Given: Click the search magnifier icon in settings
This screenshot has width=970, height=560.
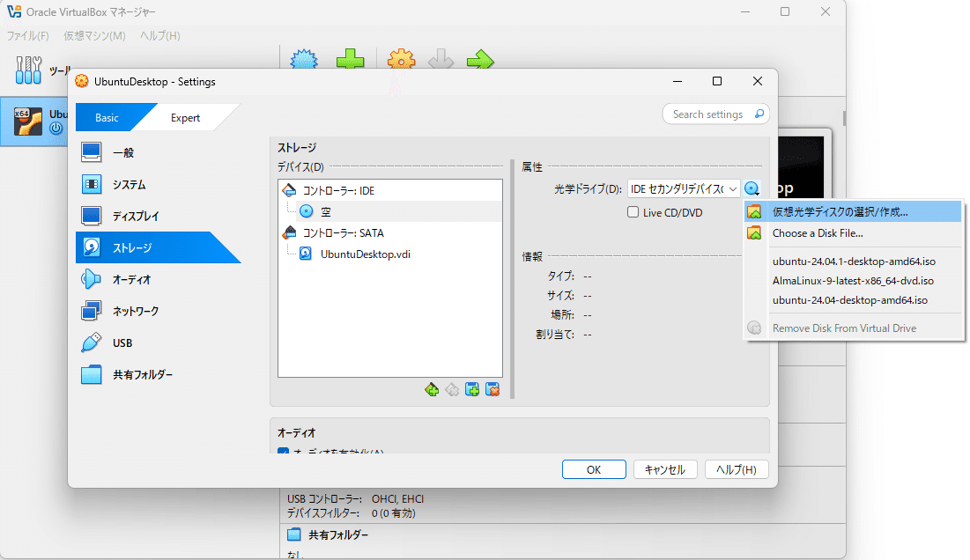Looking at the screenshot, I should (x=759, y=114).
